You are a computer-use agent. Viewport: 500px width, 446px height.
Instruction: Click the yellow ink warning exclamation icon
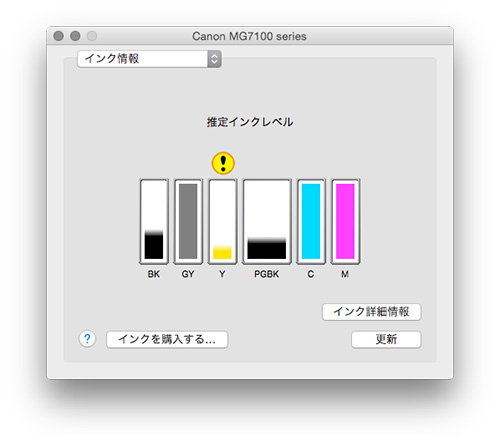223,163
